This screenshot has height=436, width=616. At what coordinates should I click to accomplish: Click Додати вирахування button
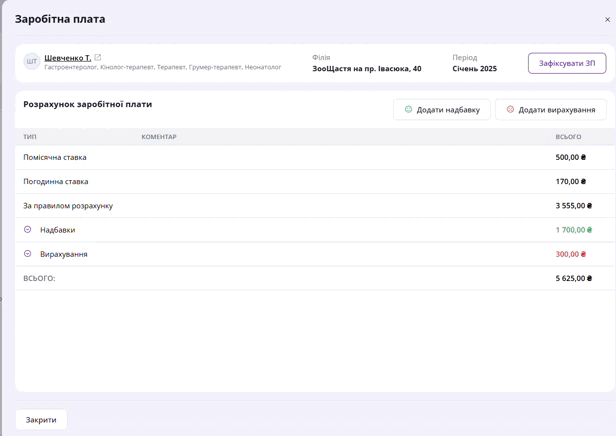click(551, 110)
